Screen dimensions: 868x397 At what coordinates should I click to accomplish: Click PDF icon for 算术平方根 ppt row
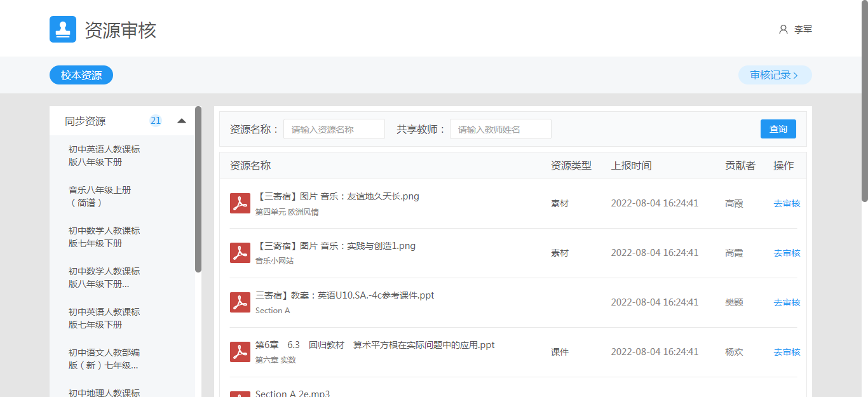pyautogui.click(x=240, y=352)
